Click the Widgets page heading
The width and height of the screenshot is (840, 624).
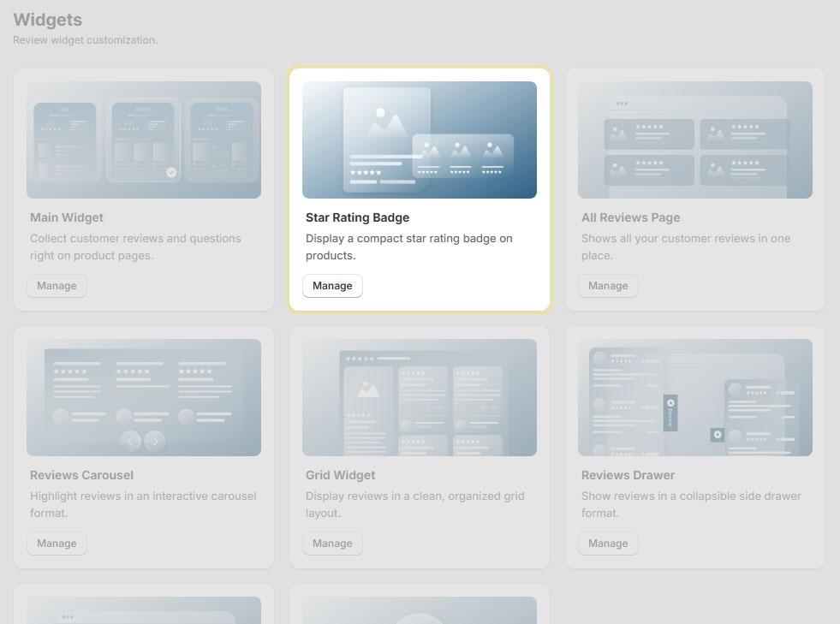(48, 20)
